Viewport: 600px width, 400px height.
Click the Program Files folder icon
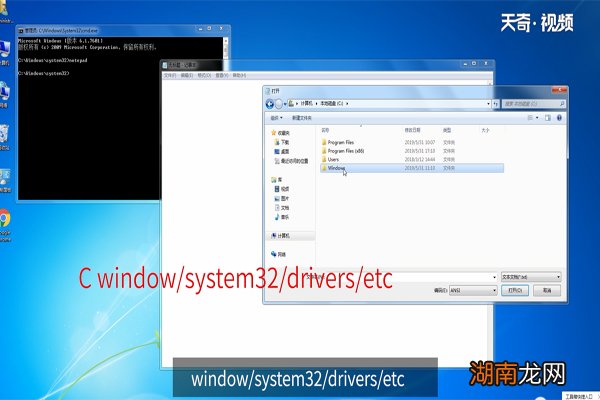point(324,142)
